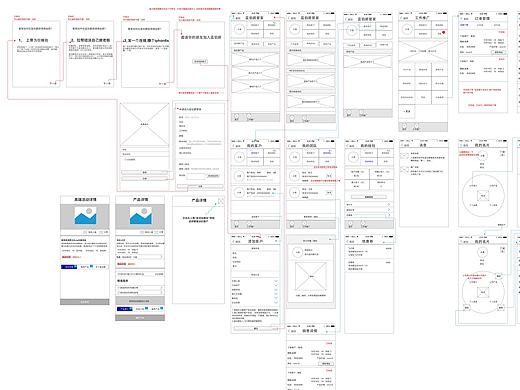520x390 pixels.
Task: Tick the second option checkbox in filled 产品详情 mockup
Action: click(118, 292)
